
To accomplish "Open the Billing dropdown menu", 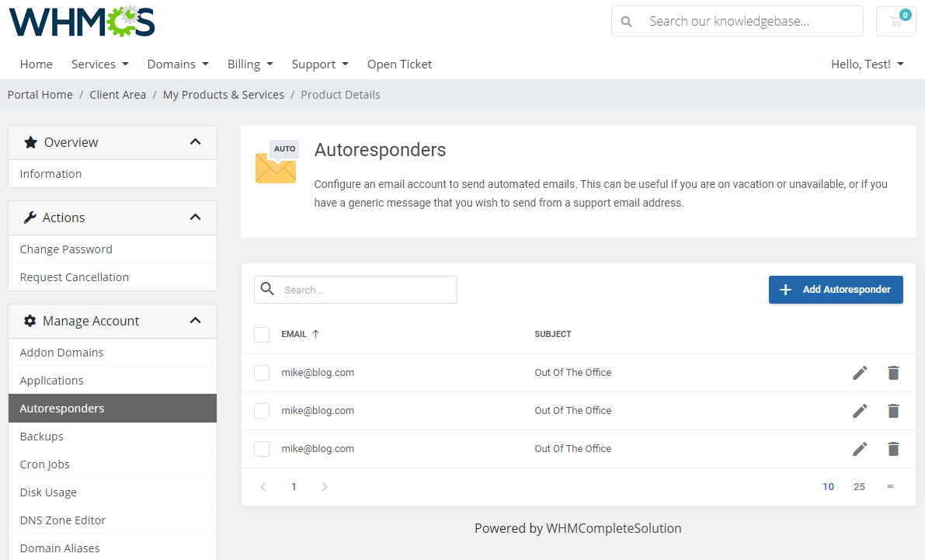I will click(x=250, y=64).
